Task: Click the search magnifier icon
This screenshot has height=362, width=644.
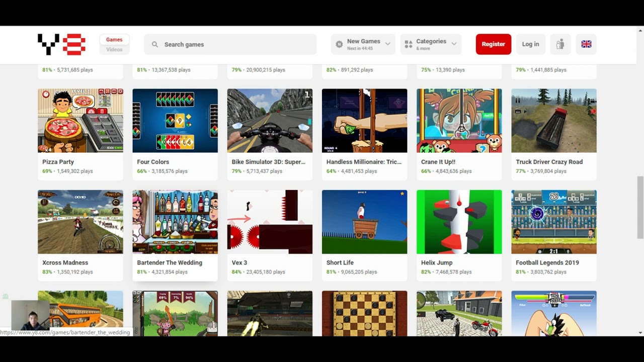Action: coord(155,44)
